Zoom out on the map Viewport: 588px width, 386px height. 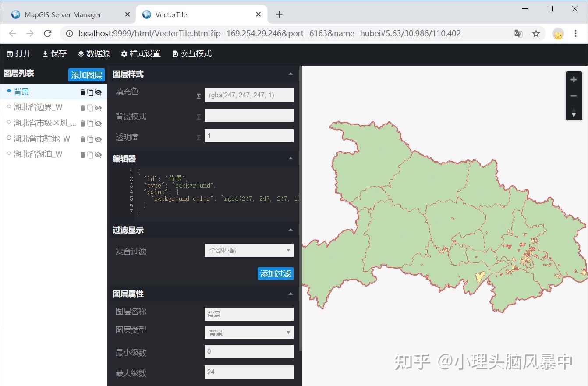(x=574, y=96)
